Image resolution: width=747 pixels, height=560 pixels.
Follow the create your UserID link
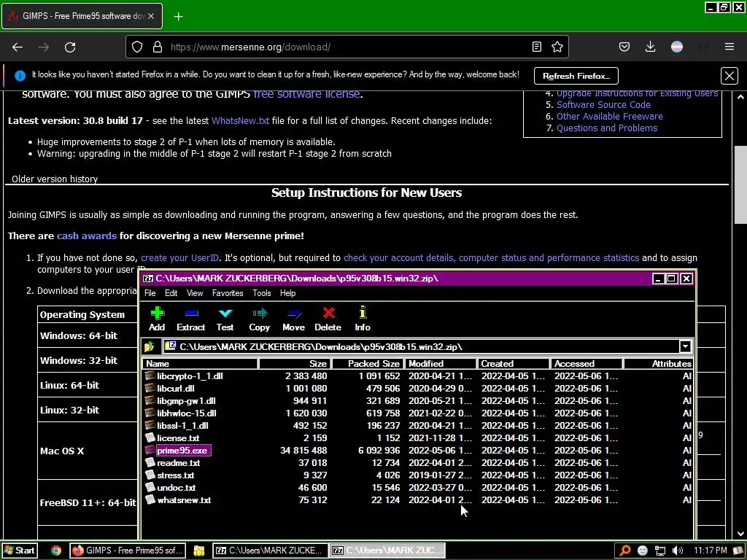[x=179, y=257]
